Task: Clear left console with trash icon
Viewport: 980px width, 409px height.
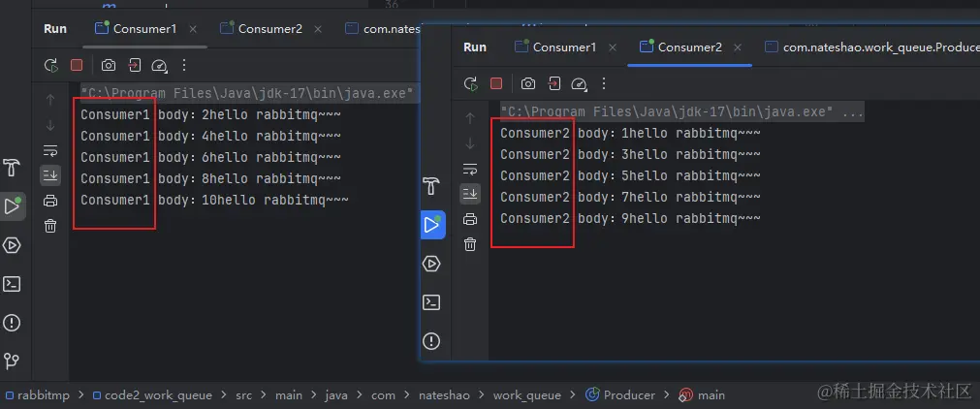Action: click(x=50, y=226)
